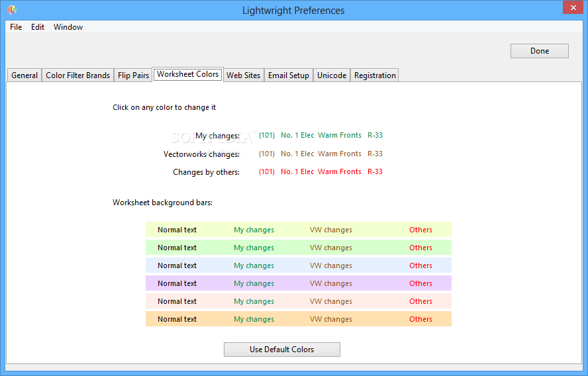Click brown R-33 in Vectorworks changes row
Image resolution: width=588 pixels, height=376 pixels.
point(375,154)
